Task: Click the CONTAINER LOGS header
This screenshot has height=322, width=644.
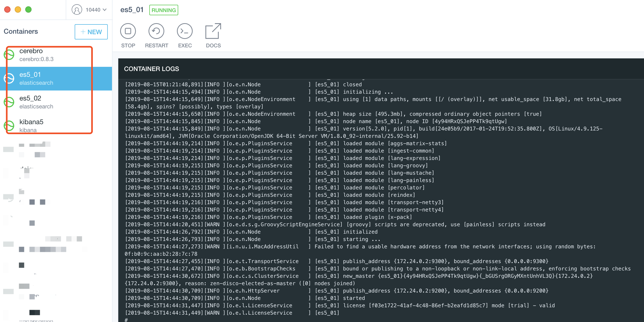Action: (151, 69)
